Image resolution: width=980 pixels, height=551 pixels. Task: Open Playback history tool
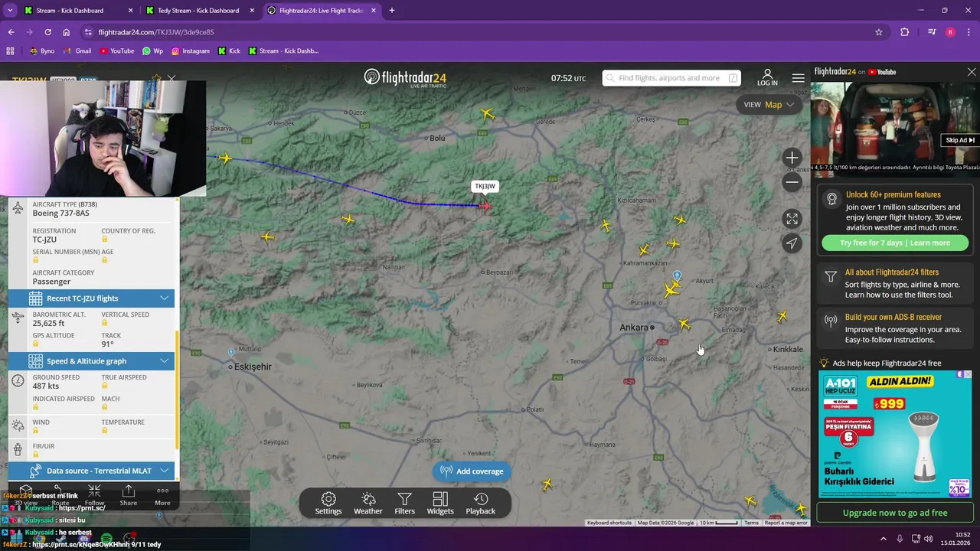(x=481, y=504)
